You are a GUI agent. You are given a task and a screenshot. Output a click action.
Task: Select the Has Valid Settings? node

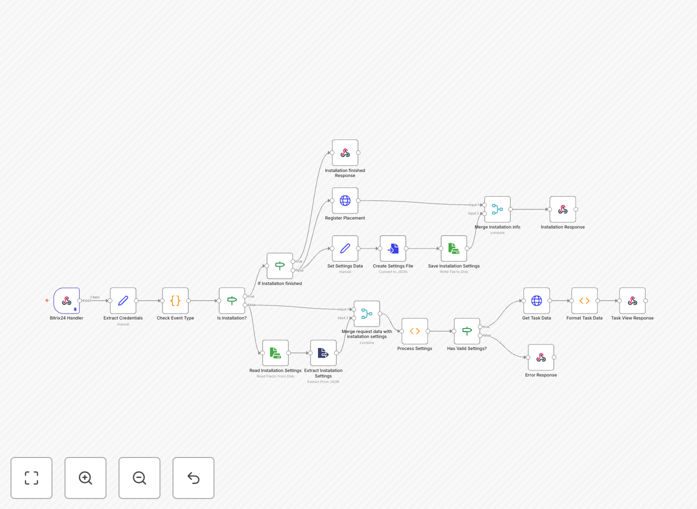point(467,331)
